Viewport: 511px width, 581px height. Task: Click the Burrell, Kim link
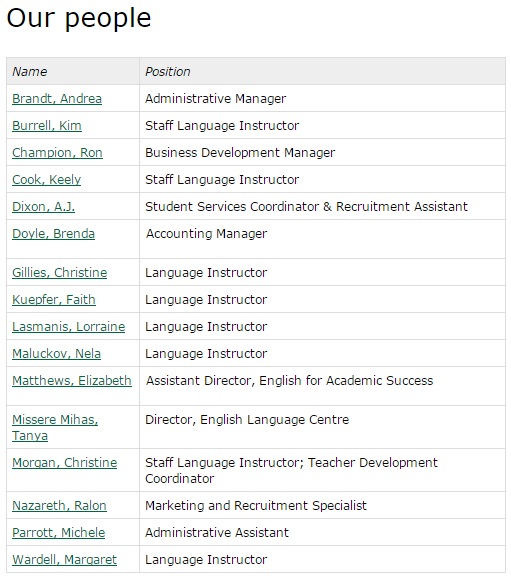click(x=47, y=126)
